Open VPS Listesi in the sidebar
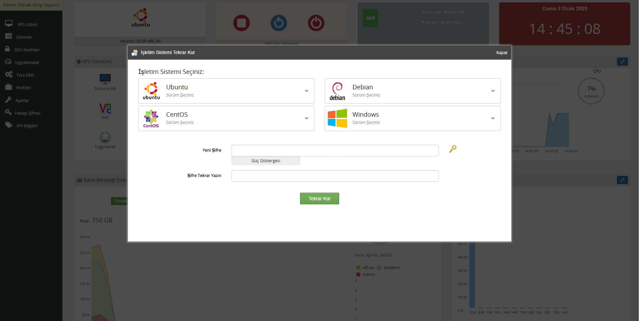This screenshot has width=644, height=321. (27, 24)
